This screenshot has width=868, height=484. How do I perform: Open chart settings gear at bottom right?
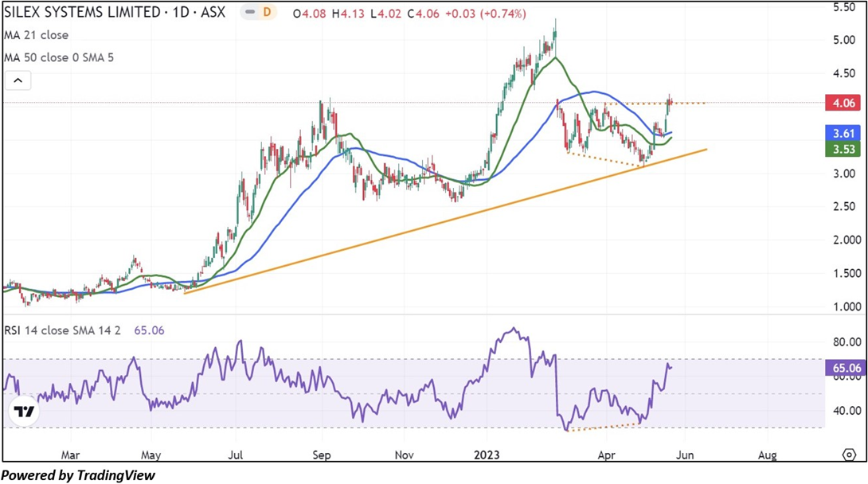pyautogui.click(x=849, y=454)
